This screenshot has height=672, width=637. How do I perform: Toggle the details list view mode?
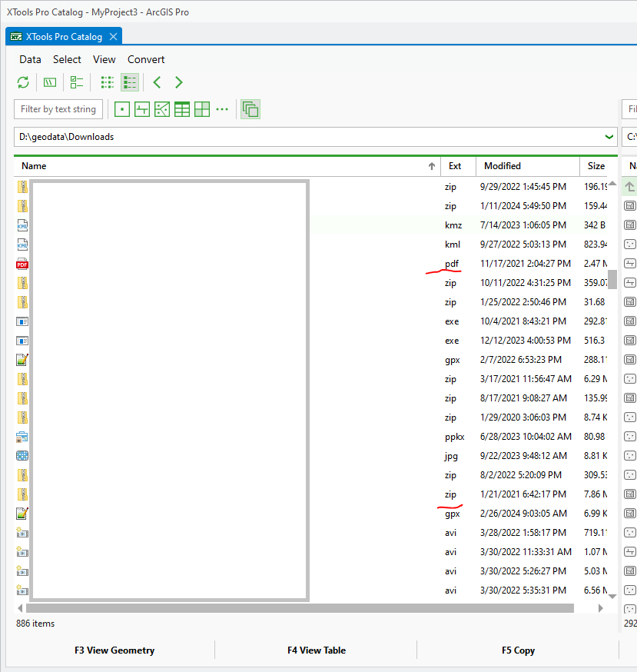[130, 82]
